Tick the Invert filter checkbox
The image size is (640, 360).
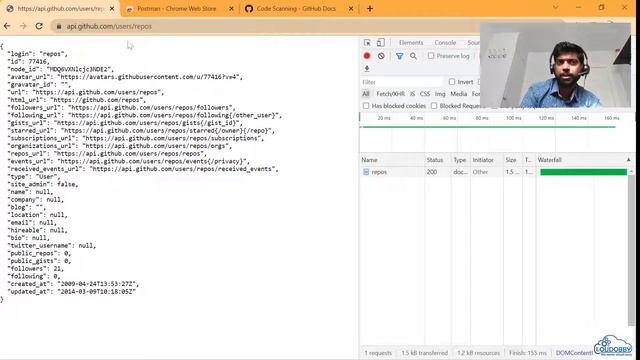(x=452, y=82)
